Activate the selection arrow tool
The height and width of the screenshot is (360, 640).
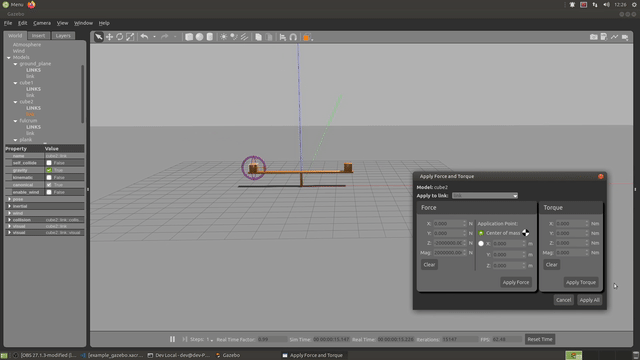point(99,37)
